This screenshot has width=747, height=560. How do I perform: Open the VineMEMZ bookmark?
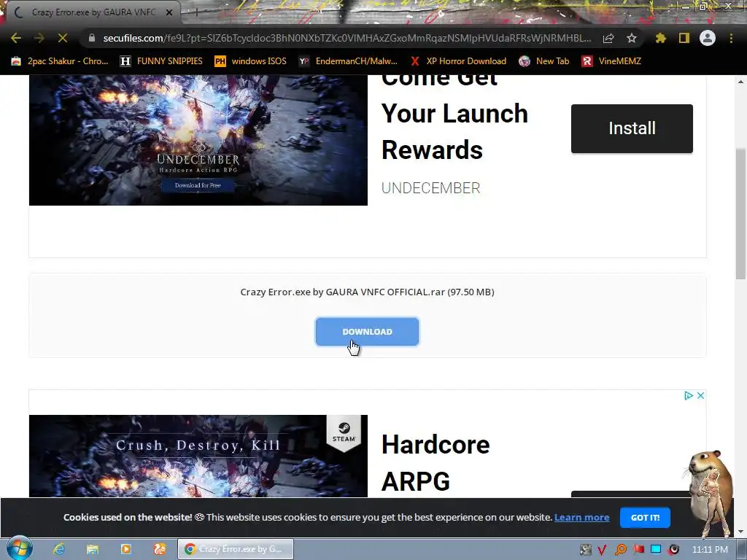tap(612, 61)
